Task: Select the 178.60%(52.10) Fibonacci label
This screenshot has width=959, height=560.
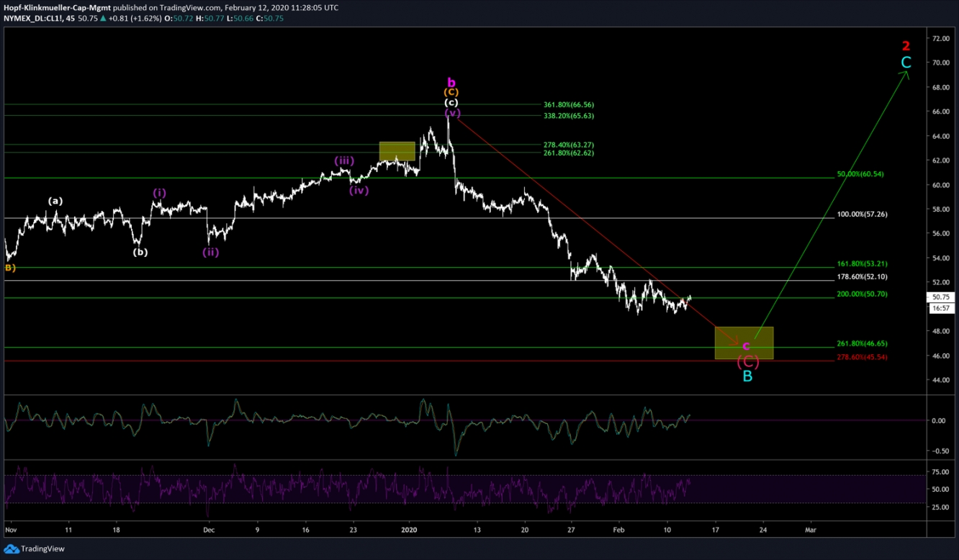Action: (x=862, y=277)
